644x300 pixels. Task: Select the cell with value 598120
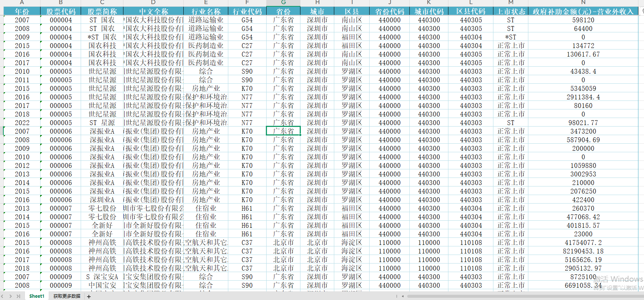[583, 20]
